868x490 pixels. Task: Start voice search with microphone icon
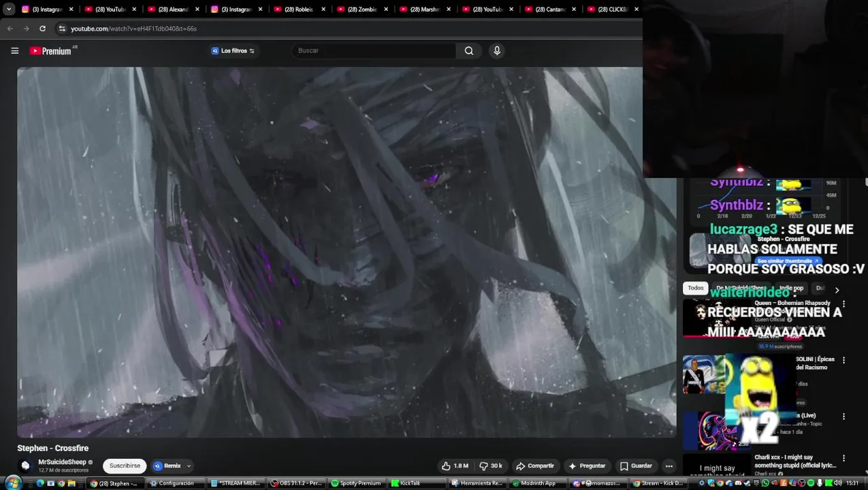tap(497, 50)
